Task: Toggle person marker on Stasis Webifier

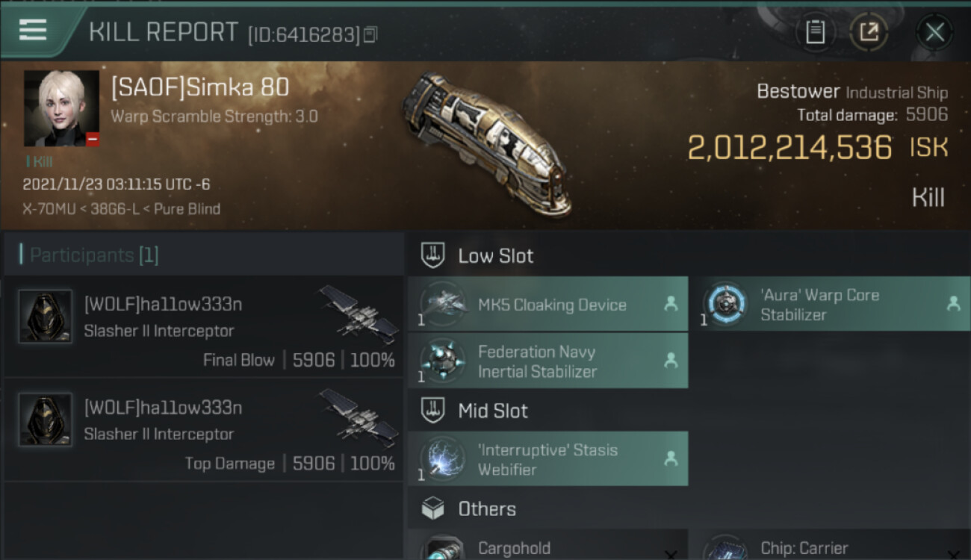Action: [x=670, y=458]
